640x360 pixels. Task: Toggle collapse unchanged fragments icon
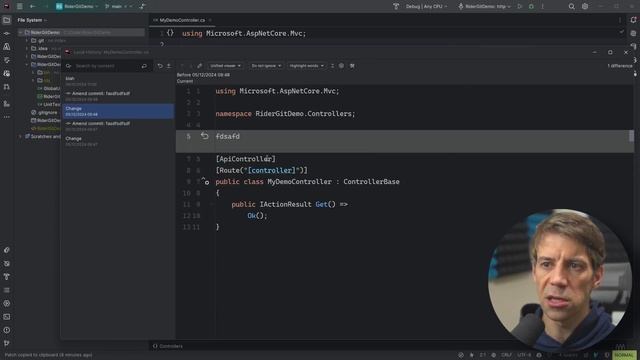pyautogui.click(x=332, y=66)
